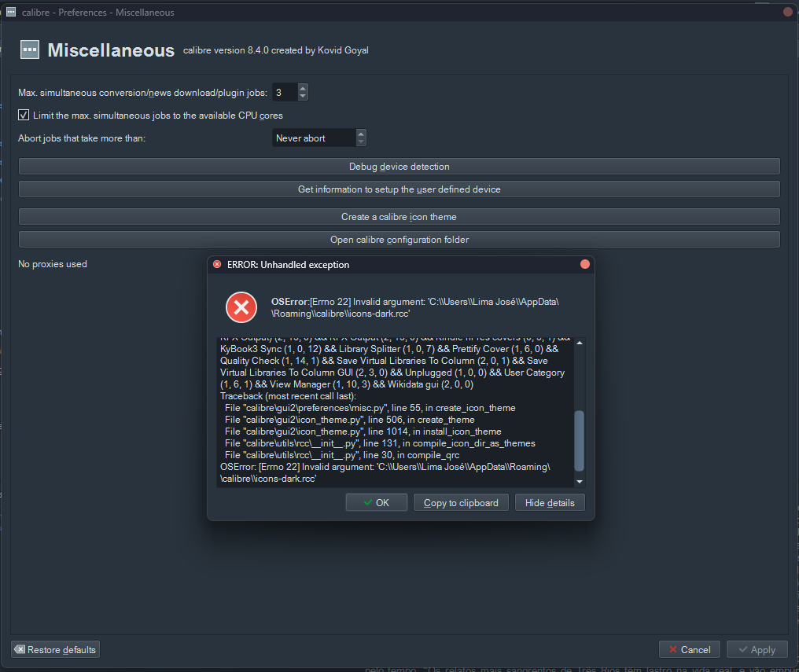The height and width of the screenshot is (672, 799).
Task: Click the icon_theme.py line 1014 traceback line
Action: tap(363, 431)
